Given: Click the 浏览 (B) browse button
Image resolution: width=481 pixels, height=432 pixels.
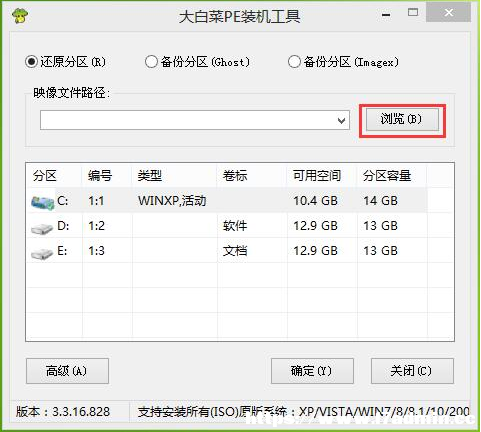Looking at the screenshot, I should click(x=402, y=119).
